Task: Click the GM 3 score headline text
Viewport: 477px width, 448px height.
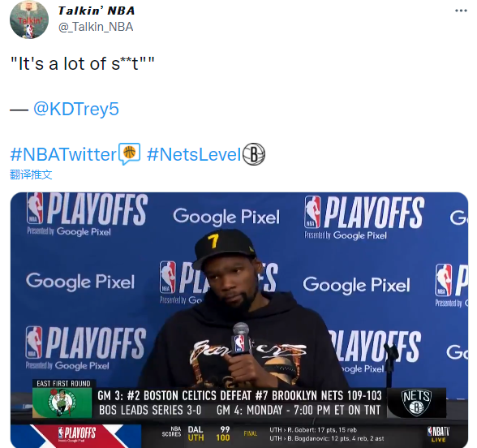Action: (x=239, y=396)
